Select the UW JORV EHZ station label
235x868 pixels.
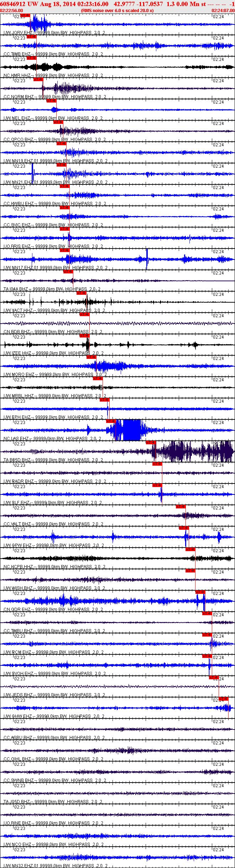click(18, 33)
